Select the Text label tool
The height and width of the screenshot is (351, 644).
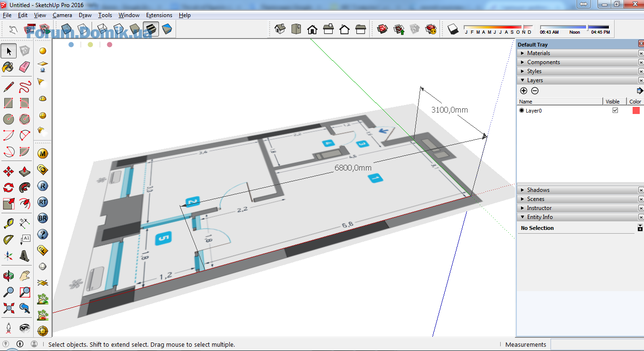click(x=25, y=239)
